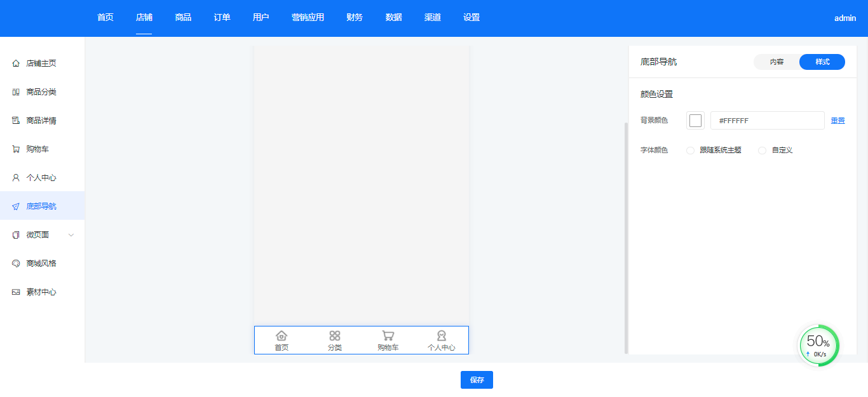The image size is (868, 397).
Task: Click the 首页 house icon in phone preview
Action: (281, 335)
